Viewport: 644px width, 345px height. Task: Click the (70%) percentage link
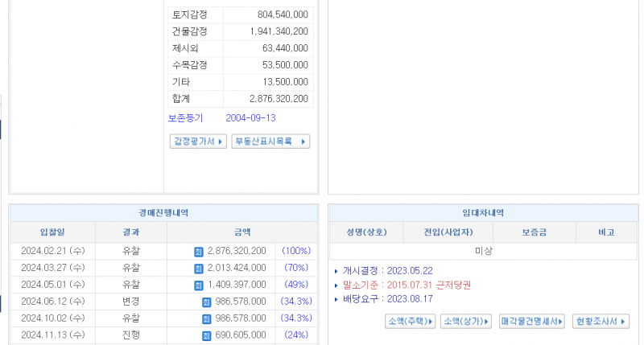click(x=296, y=268)
